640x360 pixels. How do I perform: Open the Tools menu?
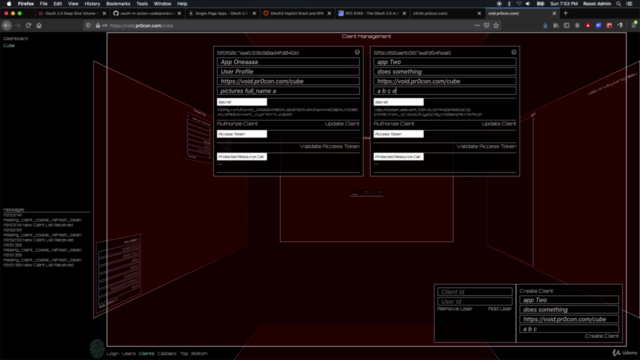pyautogui.click(x=142, y=4)
